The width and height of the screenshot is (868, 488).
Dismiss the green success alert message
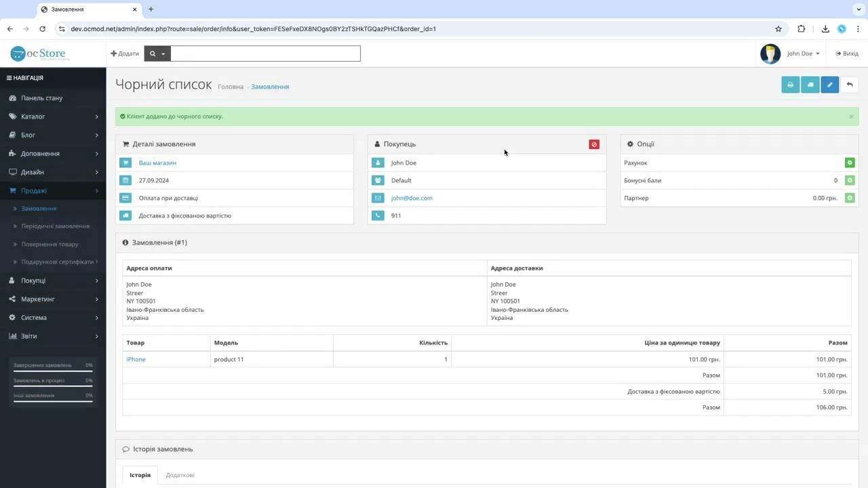coord(851,117)
